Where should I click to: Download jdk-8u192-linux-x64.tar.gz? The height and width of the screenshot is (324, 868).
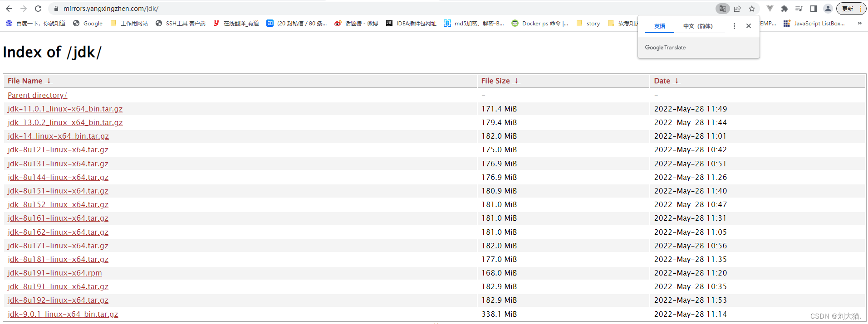[58, 300]
